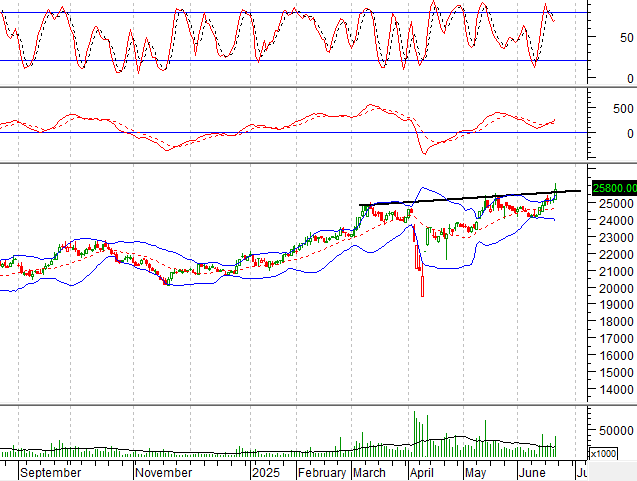Click the 14000 price axis label
Screen dimensions: 637x481
(610, 389)
